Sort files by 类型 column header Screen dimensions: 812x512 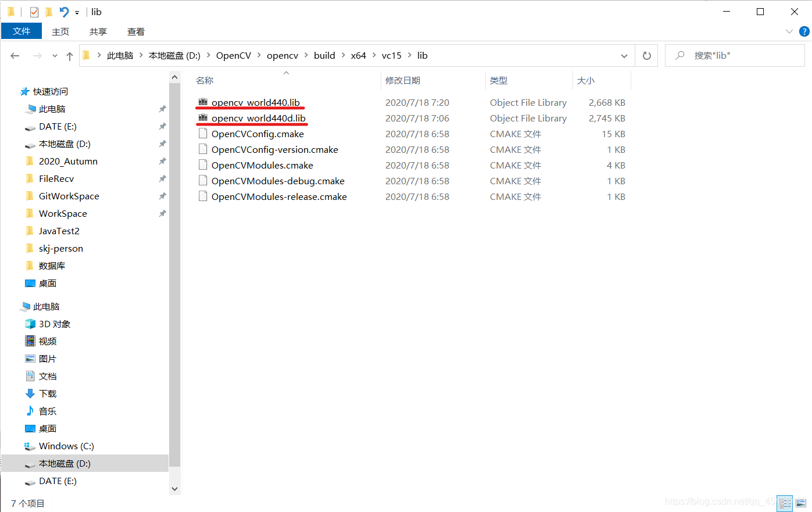tap(499, 80)
